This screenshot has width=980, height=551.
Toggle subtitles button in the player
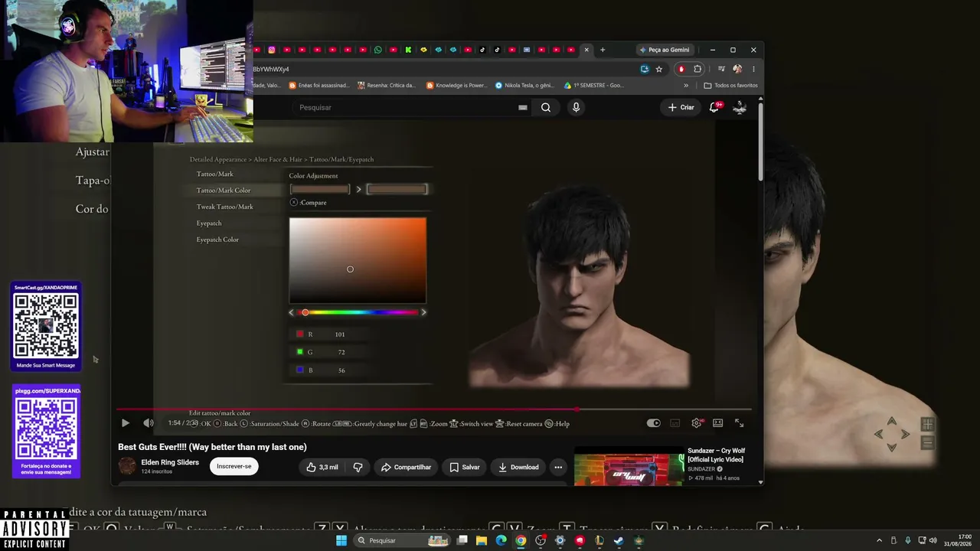[675, 423]
